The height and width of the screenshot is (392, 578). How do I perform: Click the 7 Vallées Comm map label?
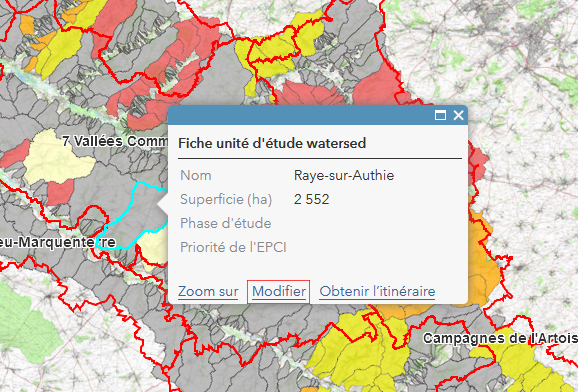click(x=115, y=141)
